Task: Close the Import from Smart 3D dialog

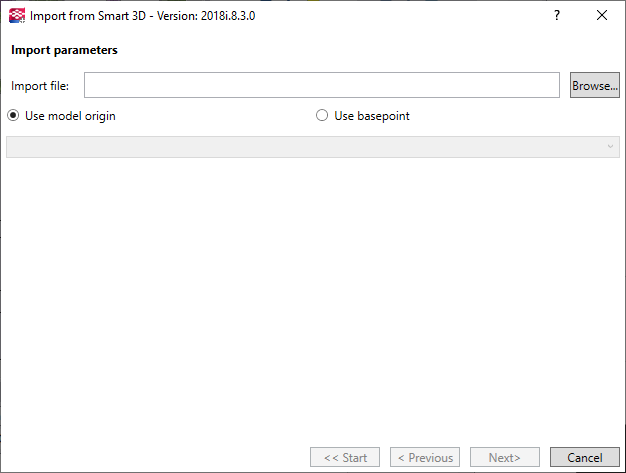Action: click(602, 15)
